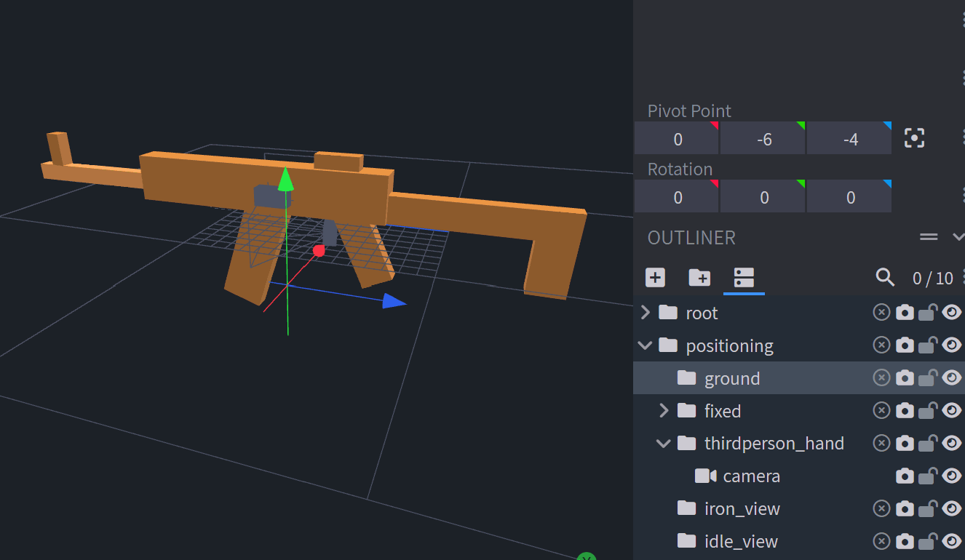
Task: Lock the iron_view group
Action: [x=928, y=509]
